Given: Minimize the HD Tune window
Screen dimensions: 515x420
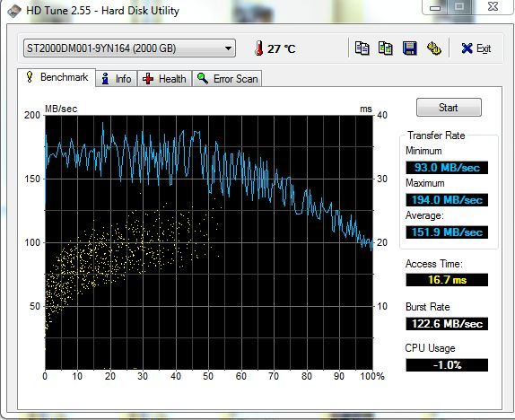Looking at the screenshot, I should tap(435, 7).
